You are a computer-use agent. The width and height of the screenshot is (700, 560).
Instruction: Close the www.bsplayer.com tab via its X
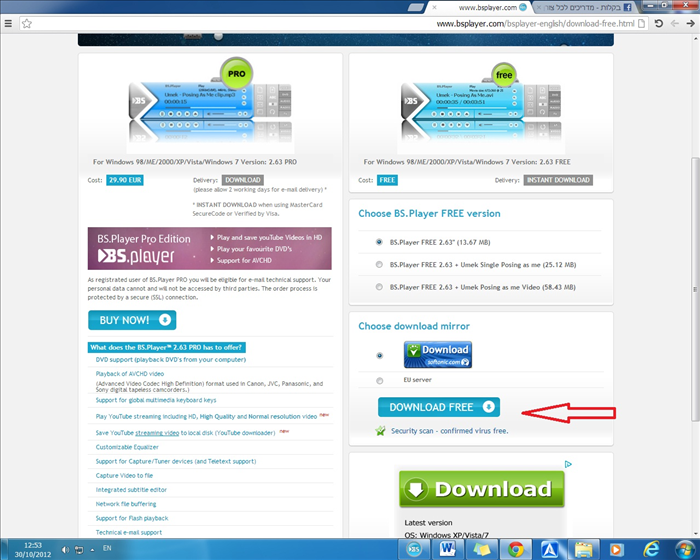[434, 8]
